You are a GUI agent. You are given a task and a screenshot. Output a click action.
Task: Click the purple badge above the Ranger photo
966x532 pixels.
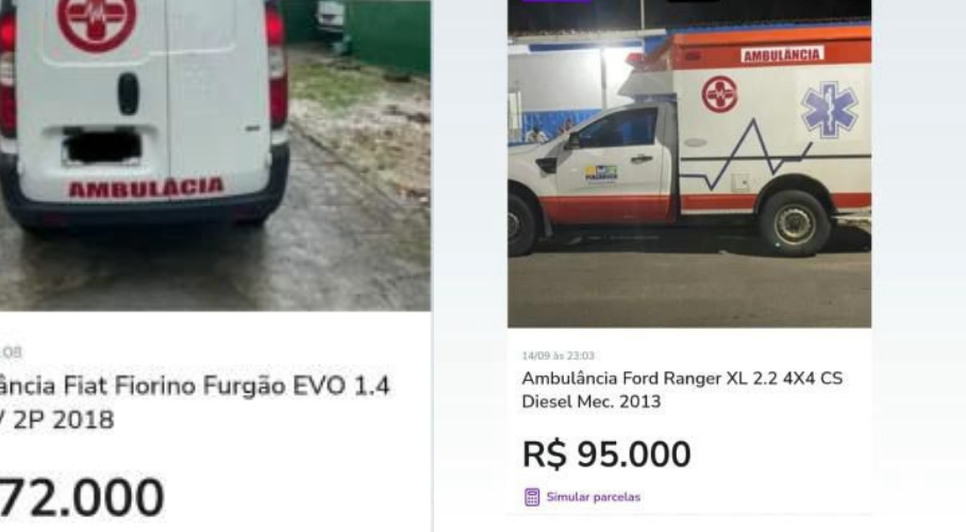[x=556, y=1]
